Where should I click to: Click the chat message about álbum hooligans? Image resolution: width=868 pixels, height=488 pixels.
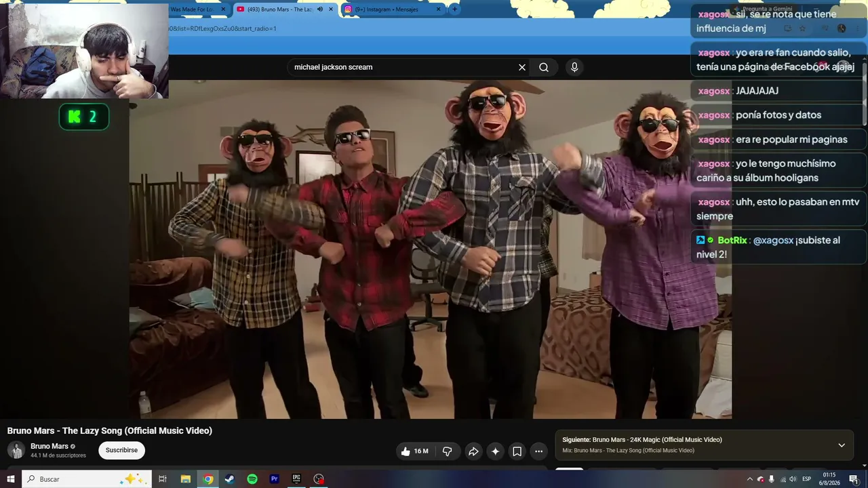778,171
